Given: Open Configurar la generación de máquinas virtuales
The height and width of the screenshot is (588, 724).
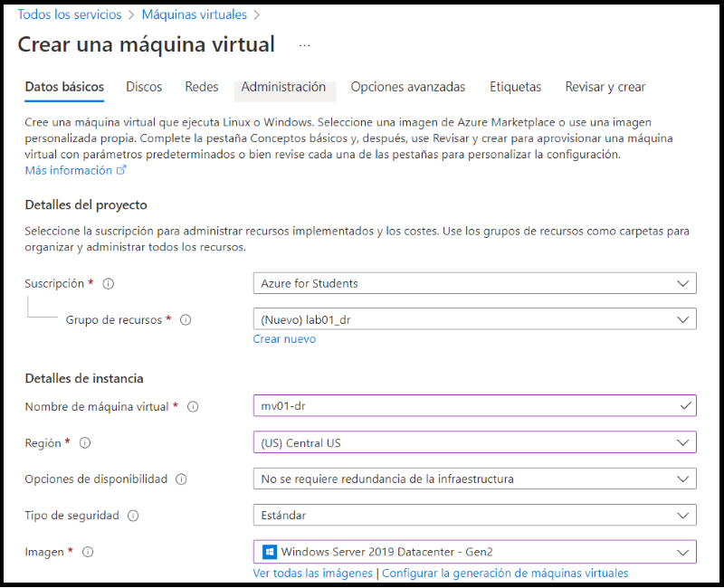Looking at the screenshot, I should [505, 574].
